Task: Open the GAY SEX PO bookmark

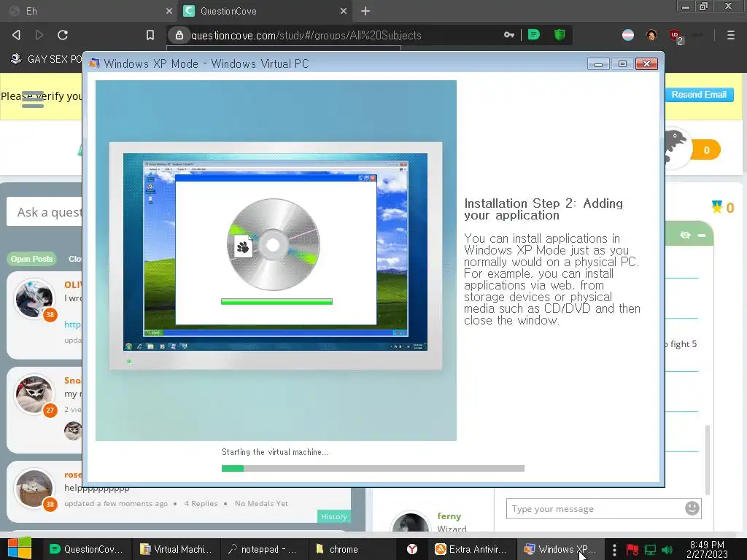Action: pos(47,59)
